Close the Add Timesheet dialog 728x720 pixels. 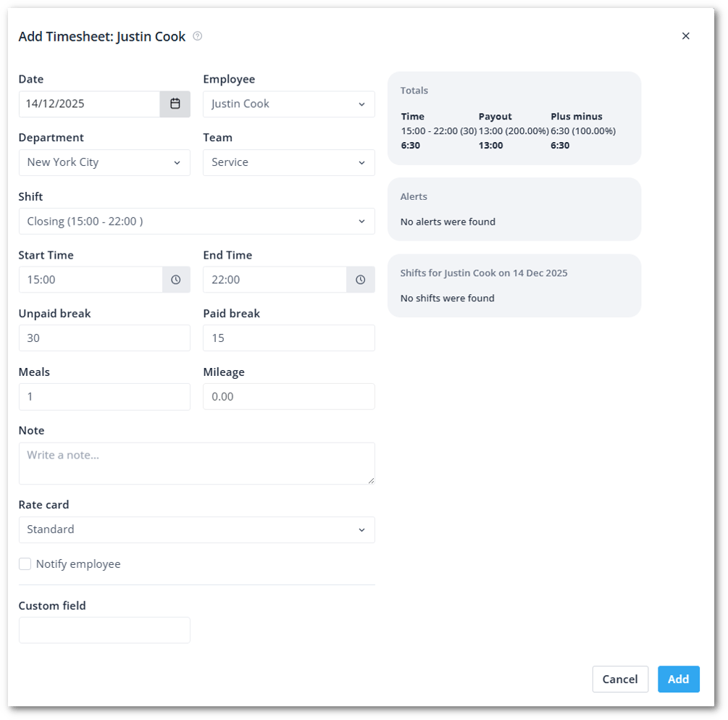685,35
